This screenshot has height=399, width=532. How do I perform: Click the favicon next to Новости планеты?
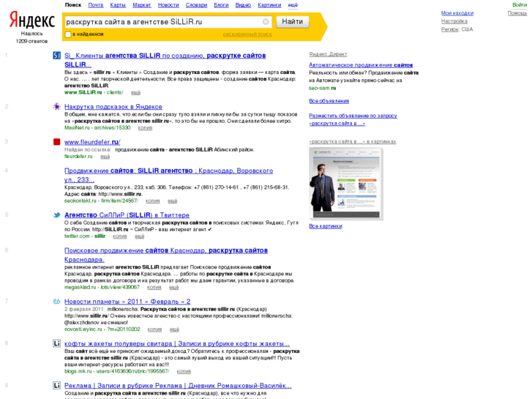56,301
